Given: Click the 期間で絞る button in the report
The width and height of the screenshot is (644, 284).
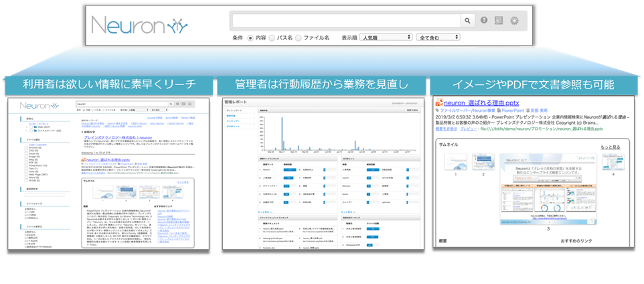Looking at the screenshot, I should 412,111.
